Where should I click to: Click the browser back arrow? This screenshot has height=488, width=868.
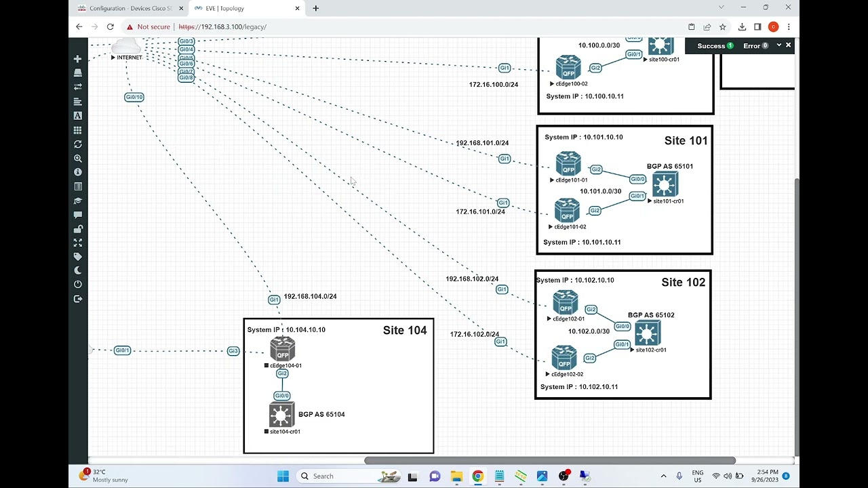tap(79, 27)
